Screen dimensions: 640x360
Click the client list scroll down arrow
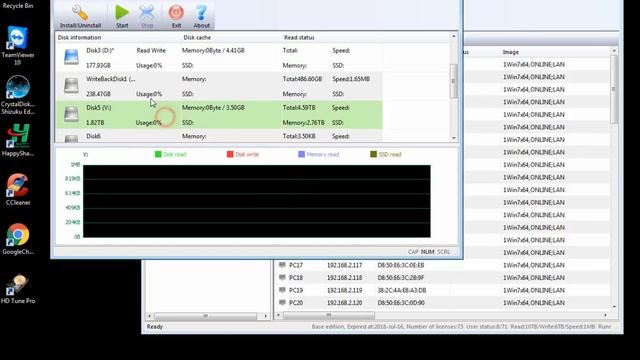click(614, 307)
